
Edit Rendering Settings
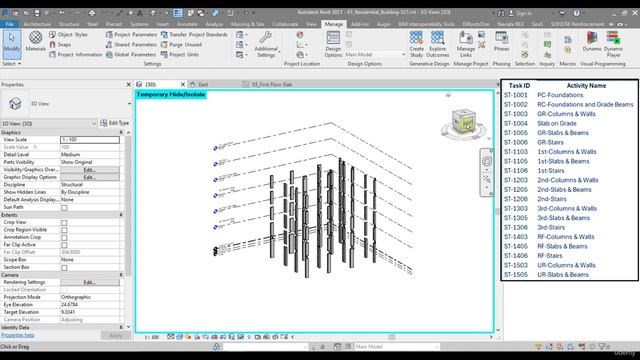90,282
